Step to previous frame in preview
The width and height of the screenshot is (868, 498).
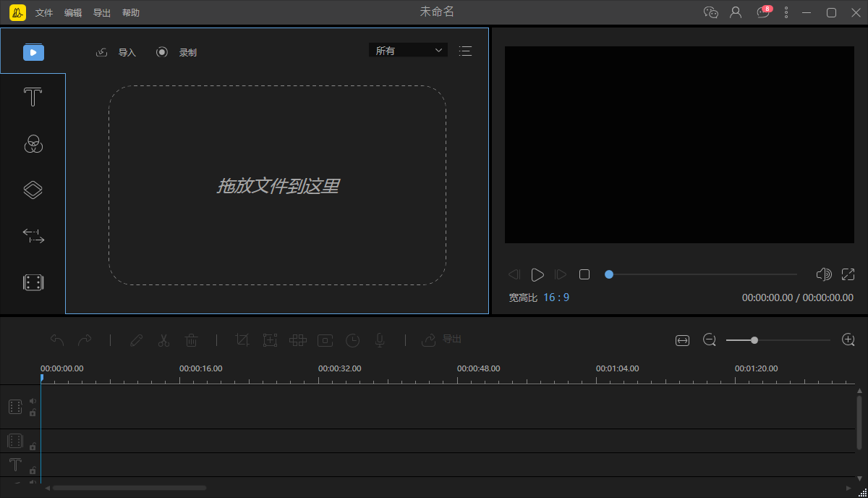pos(514,274)
